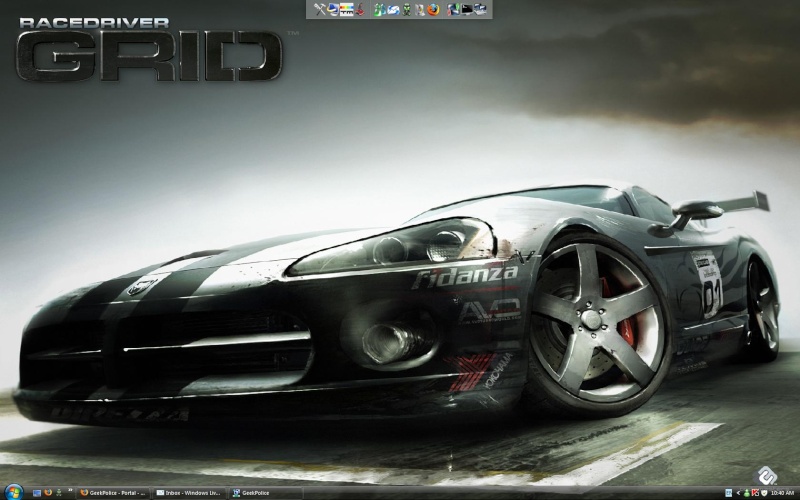Click Show Desktop in Quick Launch
The height and width of the screenshot is (500, 800).
pyautogui.click(x=37, y=493)
